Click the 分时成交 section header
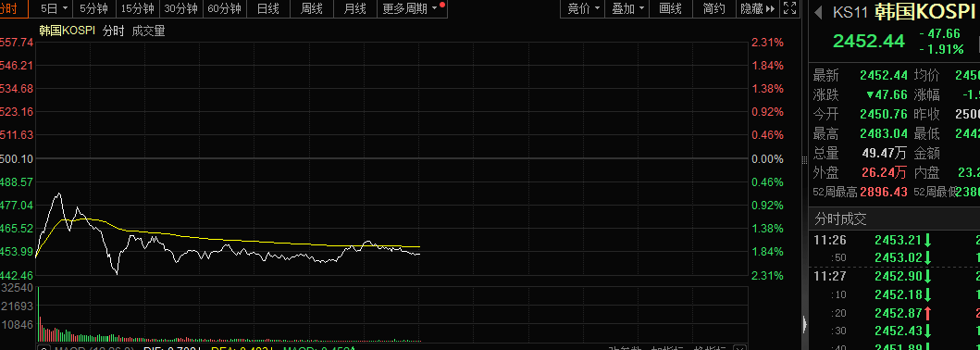 pos(840,219)
